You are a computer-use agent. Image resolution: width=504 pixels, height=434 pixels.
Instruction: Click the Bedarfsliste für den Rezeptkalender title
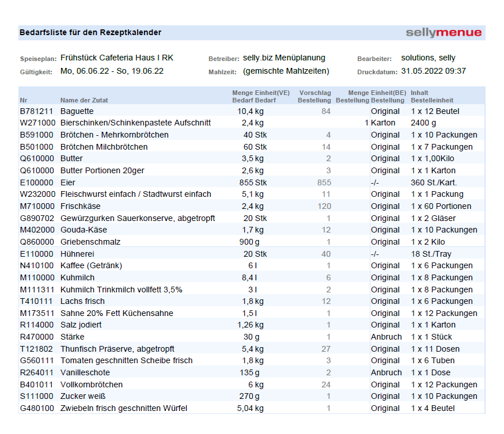90,33
